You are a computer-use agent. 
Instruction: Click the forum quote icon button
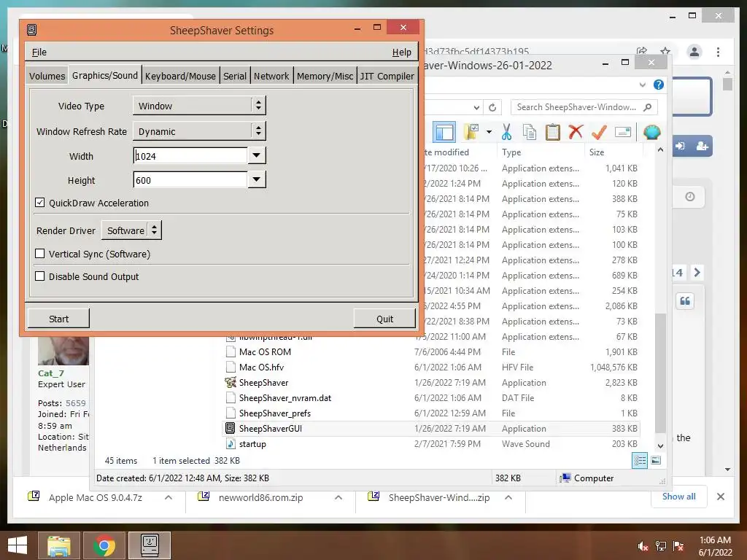point(684,301)
